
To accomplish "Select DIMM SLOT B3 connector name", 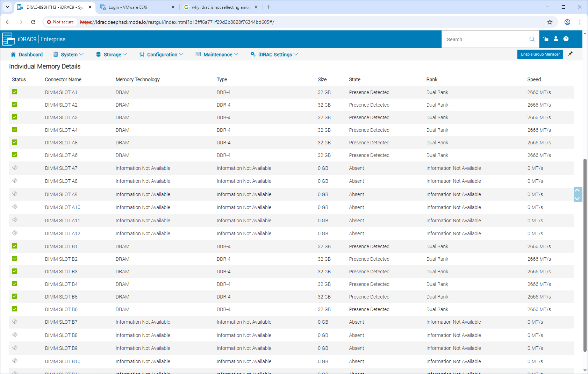I will [x=61, y=272].
